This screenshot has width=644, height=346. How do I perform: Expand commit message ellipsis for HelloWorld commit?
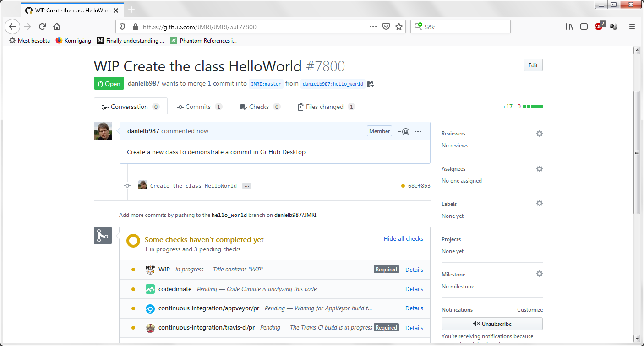(x=247, y=186)
